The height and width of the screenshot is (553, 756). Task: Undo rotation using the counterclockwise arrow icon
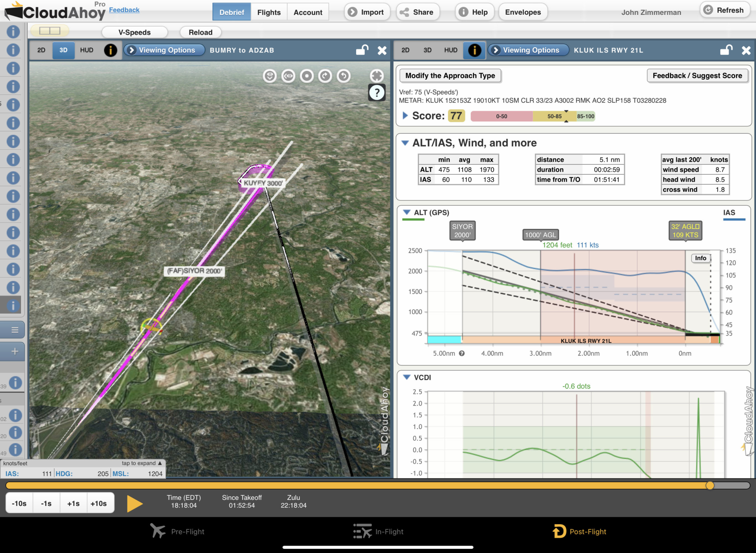click(x=343, y=76)
